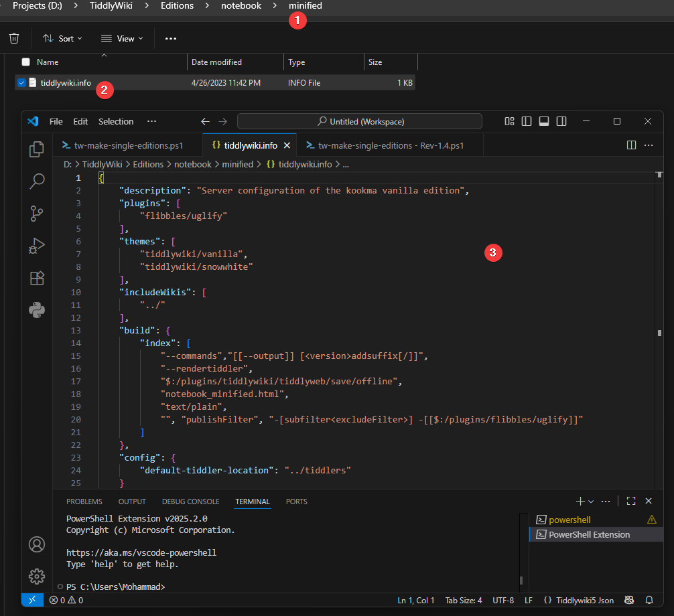Switch to tw-make-single-editions.ps1 tab
The height and width of the screenshot is (616, 674).
[128, 145]
